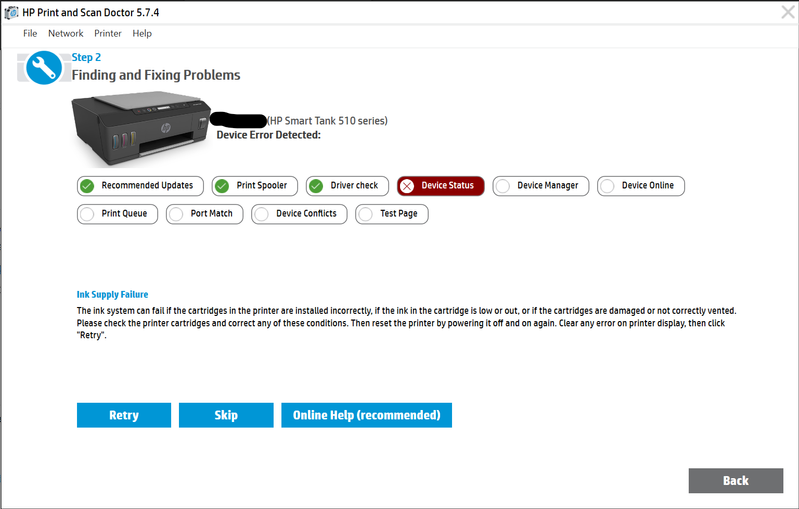The width and height of the screenshot is (799, 509).
Task: Select the Print Queue label
Action: [124, 213]
